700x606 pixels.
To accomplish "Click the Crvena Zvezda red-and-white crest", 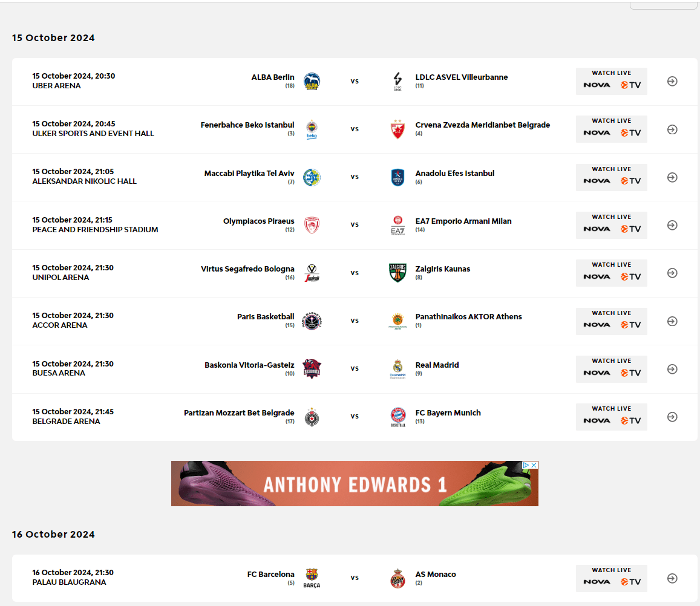I will pyautogui.click(x=397, y=129).
